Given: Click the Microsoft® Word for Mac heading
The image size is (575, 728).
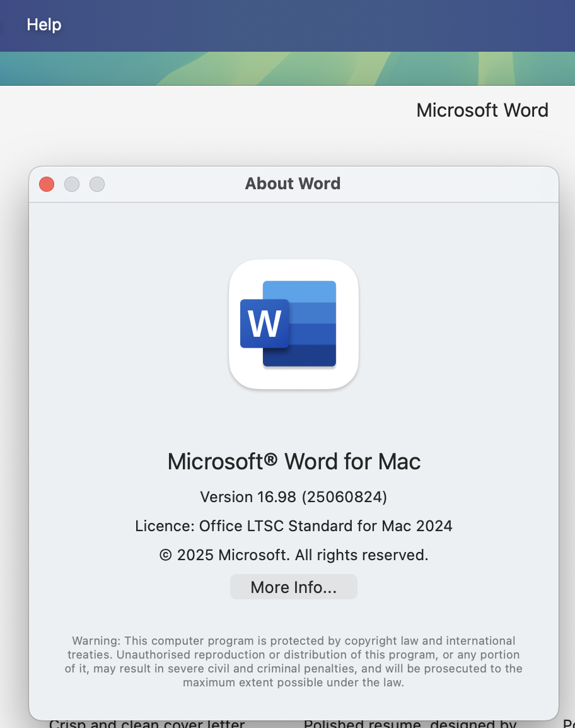Looking at the screenshot, I should pyautogui.click(x=294, y=462).
